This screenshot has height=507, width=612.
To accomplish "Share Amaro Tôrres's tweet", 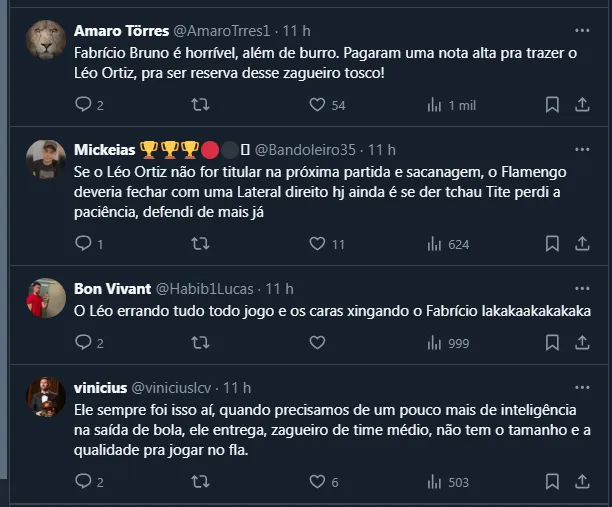I will [x=582, y=105].
